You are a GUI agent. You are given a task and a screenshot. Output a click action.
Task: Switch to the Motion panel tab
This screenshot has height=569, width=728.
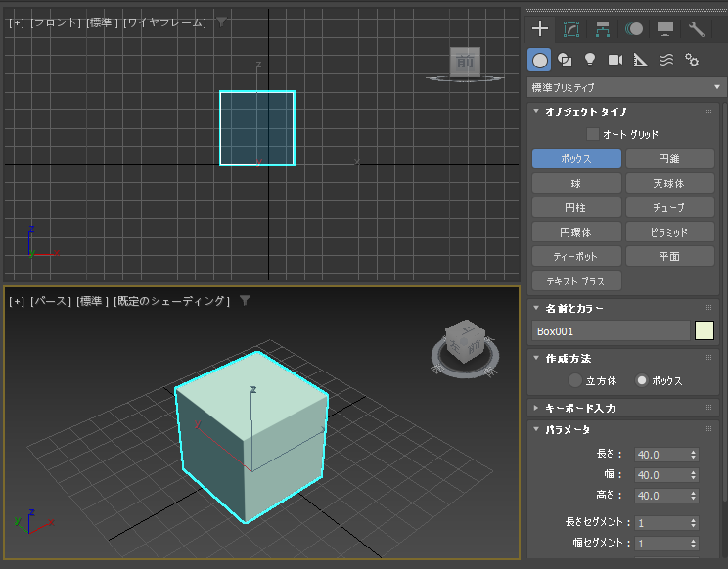click(x=634, y=29)
